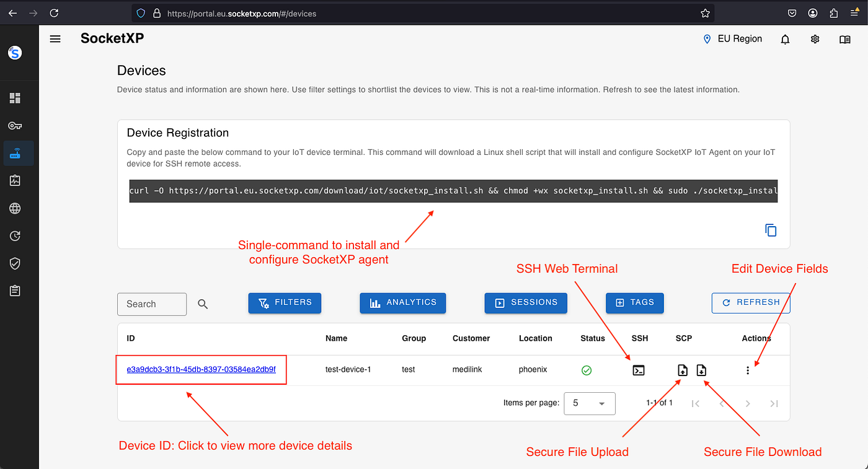Open the clipboard list icon in the sidebar
This screenshot has height=469, width=868.
coord(15,291)
